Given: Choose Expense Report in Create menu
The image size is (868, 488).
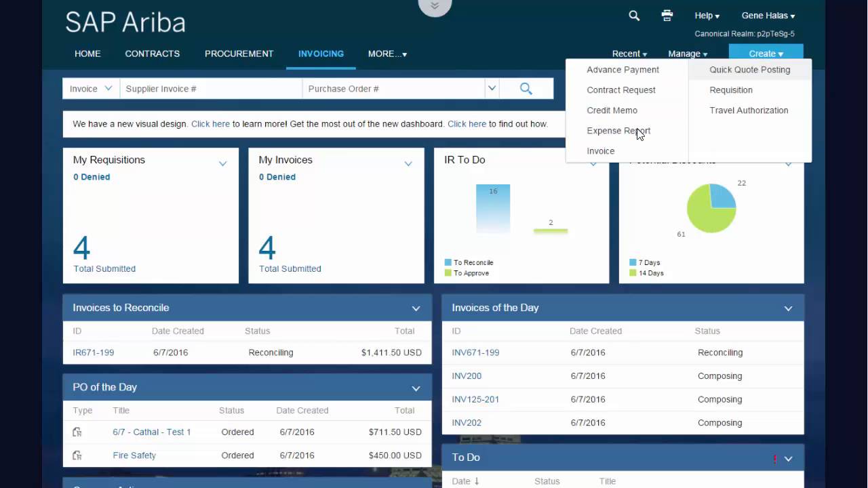Looking at the screenshot, I should 618,131.
